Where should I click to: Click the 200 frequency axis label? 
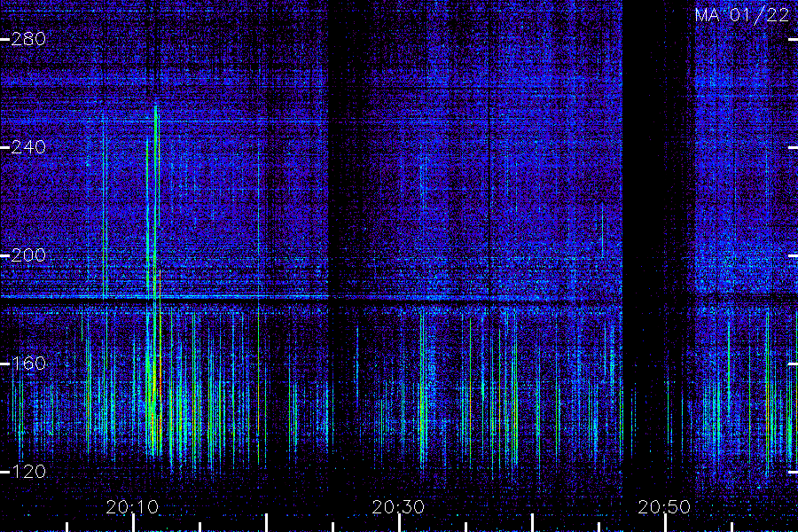(28, 255)
